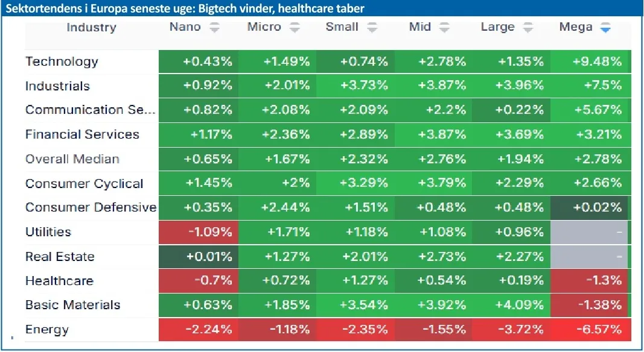Click the +9.48% Technology Mega cell
Screen dimensions: 644x352
590,61
